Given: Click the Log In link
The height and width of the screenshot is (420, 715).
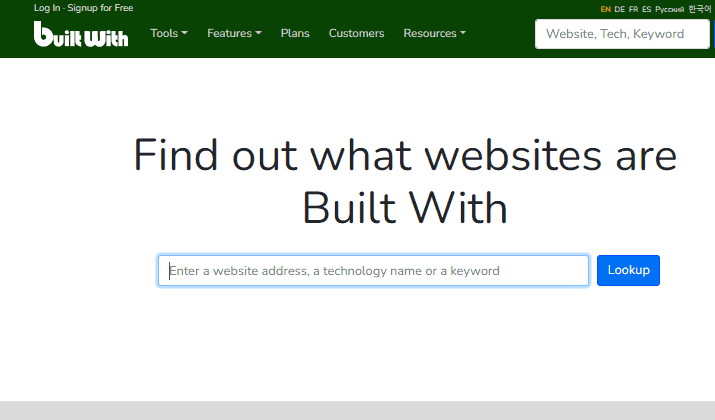Looking at the screenshot, I should [x=47, y=8].
